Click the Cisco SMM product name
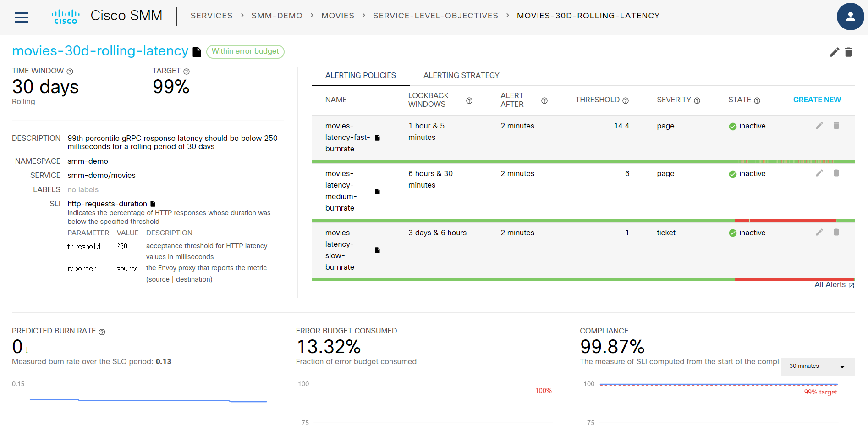868x427 pixels. tap(126, 16)
